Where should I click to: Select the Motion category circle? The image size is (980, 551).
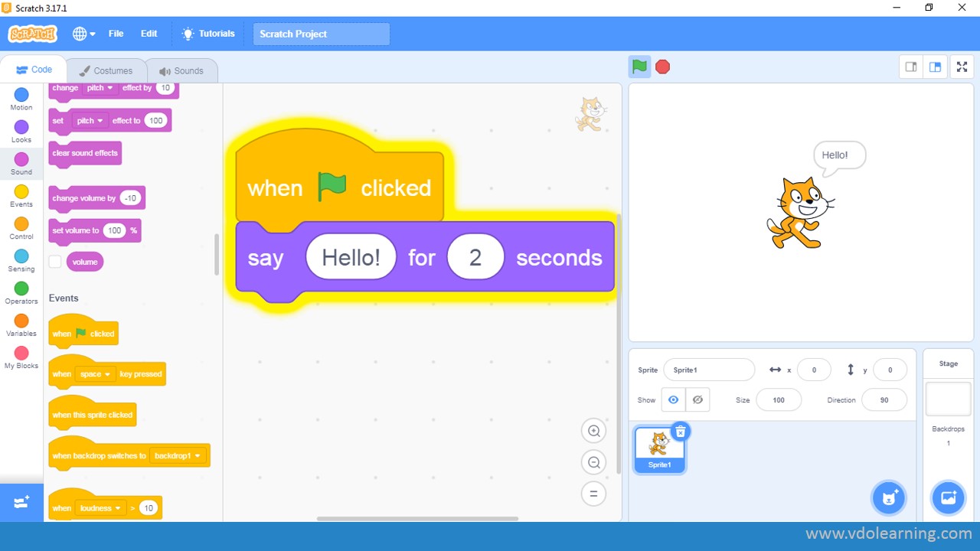(21, 95)
